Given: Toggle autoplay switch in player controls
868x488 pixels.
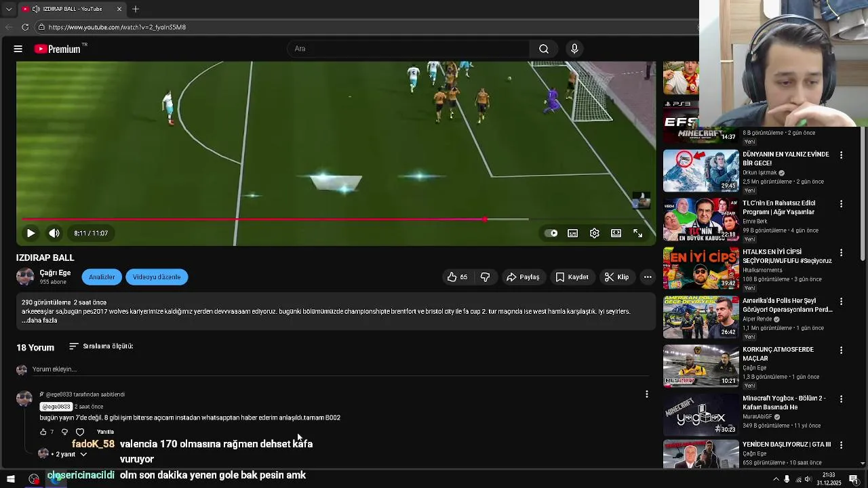Looking at the screenshot, I should pyautogui.click(x=551, y=233).
